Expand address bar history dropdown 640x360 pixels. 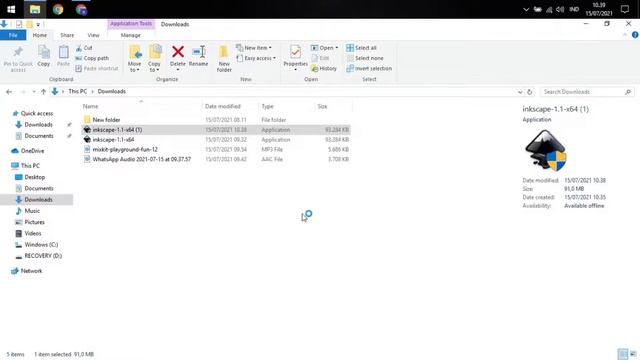tap(520, 92)
